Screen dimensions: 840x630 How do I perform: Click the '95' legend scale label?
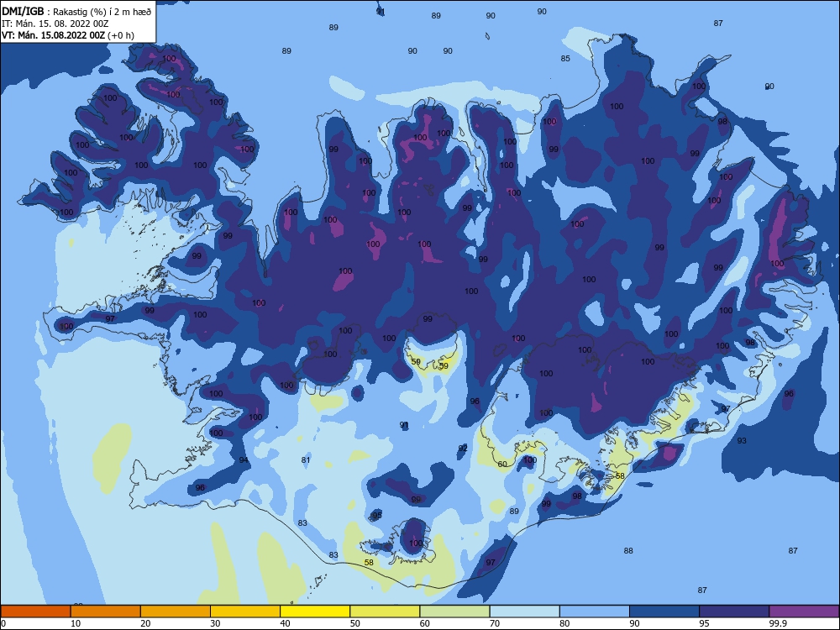[705, 623]
